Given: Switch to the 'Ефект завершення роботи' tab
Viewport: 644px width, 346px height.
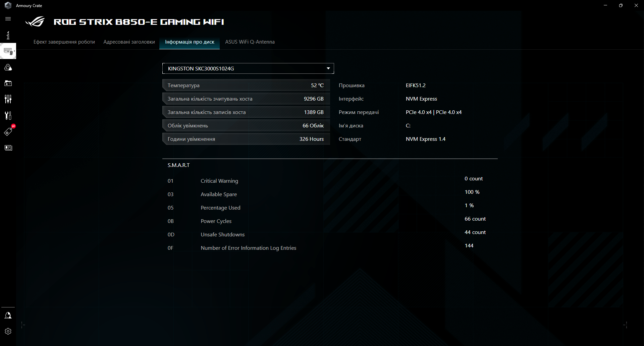Looking at the screenshot, I should click(x=64, y=42).
